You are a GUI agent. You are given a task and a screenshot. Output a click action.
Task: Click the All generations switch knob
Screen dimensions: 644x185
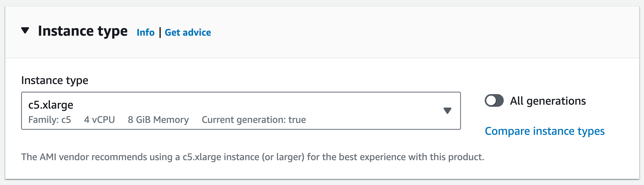click(x=491, y=100)
